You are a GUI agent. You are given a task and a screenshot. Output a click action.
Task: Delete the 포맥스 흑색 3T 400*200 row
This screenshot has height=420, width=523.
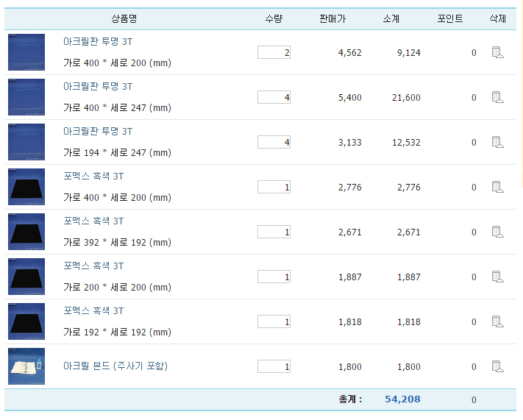coord(498,187)
